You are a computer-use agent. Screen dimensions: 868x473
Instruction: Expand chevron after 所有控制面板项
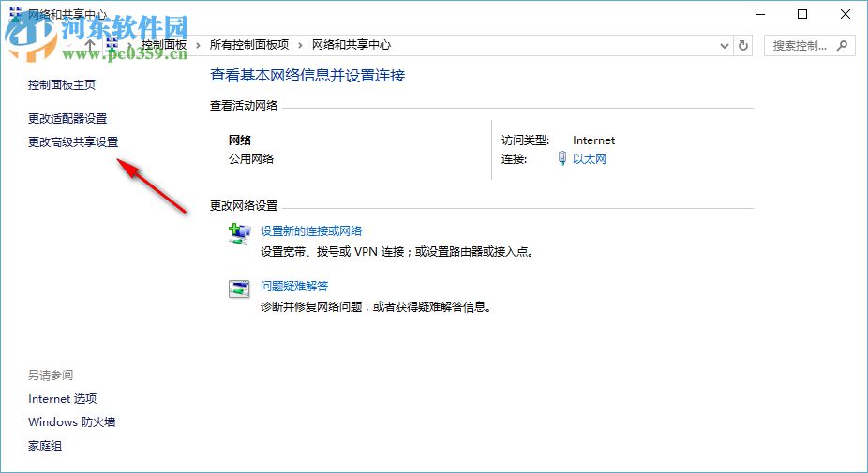(x=300, y=45)
